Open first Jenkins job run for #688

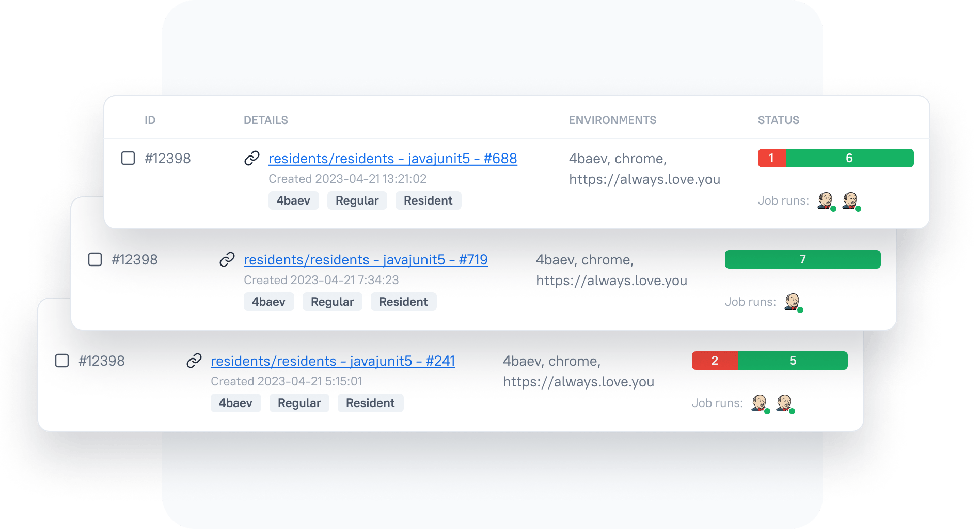pyautogui.click(x=826, y=200)
